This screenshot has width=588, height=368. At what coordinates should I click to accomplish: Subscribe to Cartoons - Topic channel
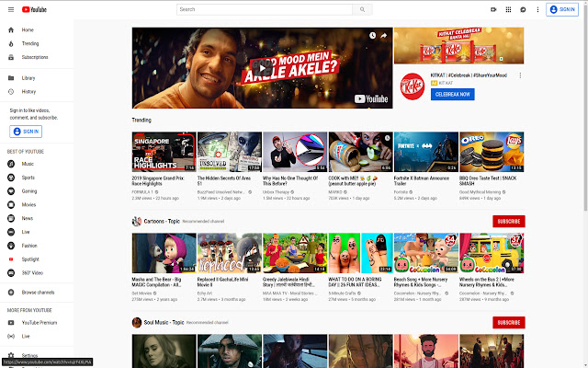(508, 221)
